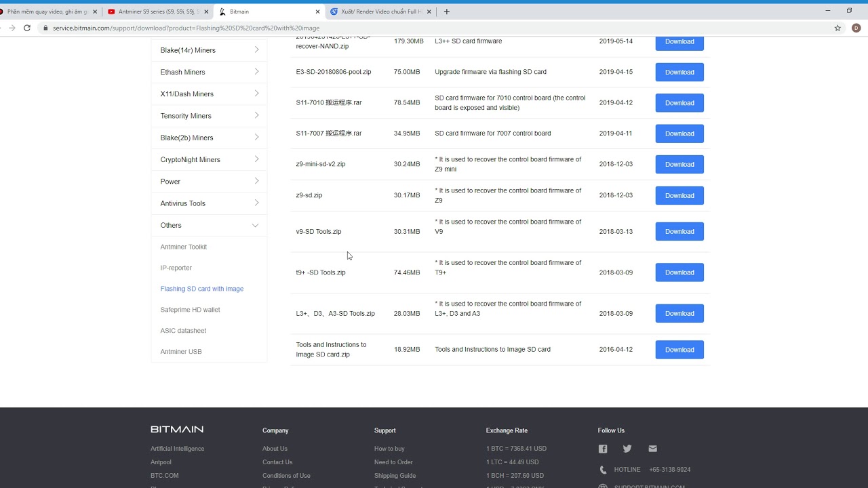Click the site lock icon in address bar

tap(45, 28)
